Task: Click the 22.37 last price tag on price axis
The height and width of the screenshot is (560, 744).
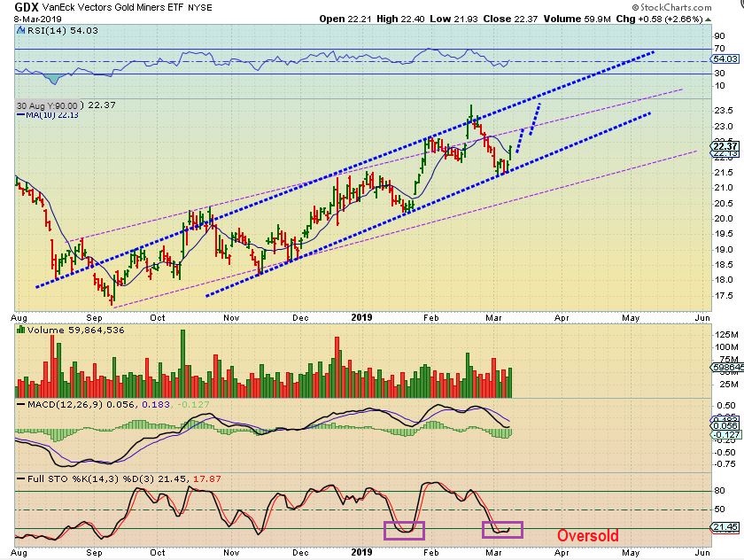Action: click(x=725, y=146)
